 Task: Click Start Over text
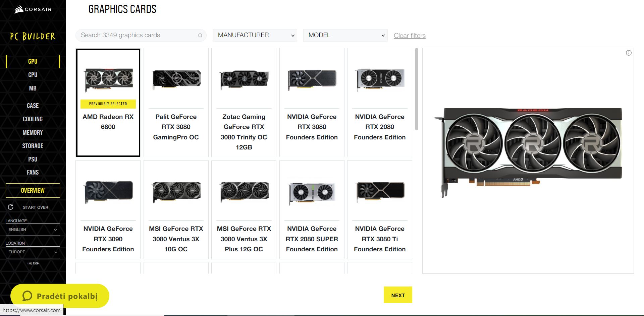coord(36,207)
